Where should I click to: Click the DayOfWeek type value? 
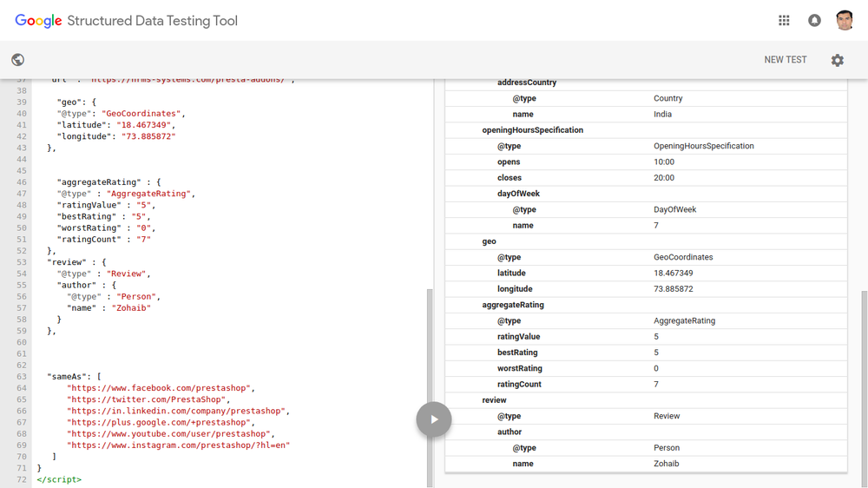tap(674, 209)
